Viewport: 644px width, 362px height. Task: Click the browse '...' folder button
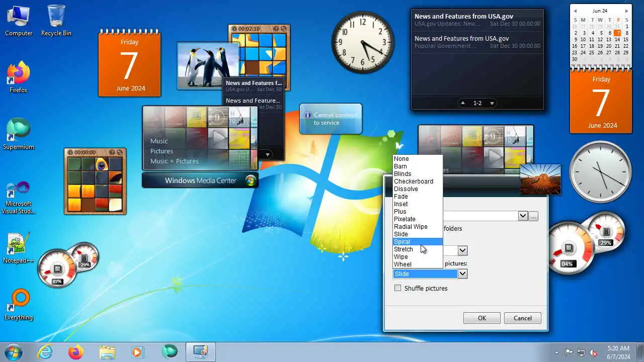(x=533, y=216)
